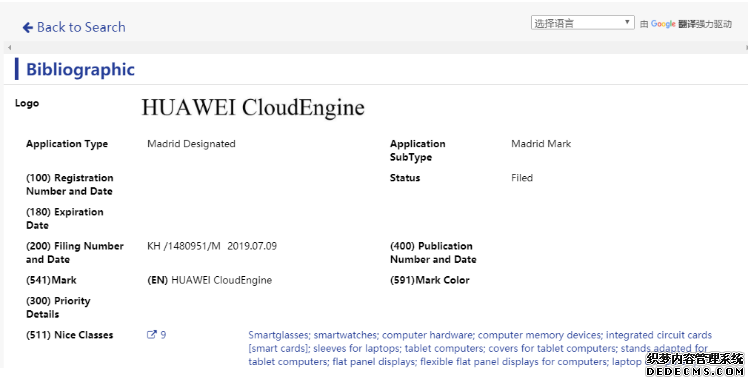This screenshot has height=386, width=755.
Task: Click the left scroll arrow of horizontal scrollbar
Action: [x=9, y=47]
